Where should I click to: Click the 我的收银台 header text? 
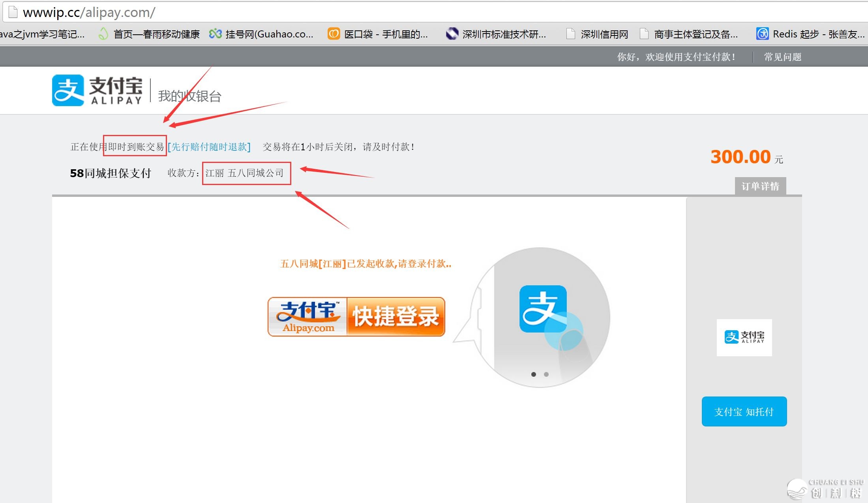[x=189, y=96]
